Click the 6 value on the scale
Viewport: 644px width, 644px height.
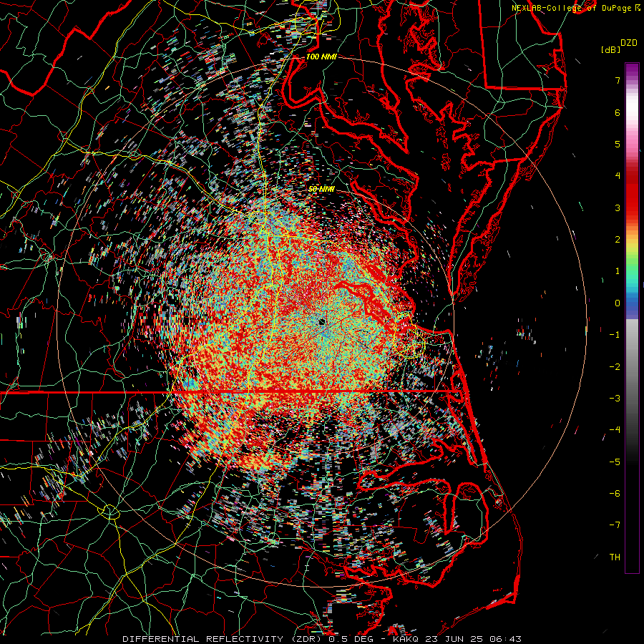(618, 112)
